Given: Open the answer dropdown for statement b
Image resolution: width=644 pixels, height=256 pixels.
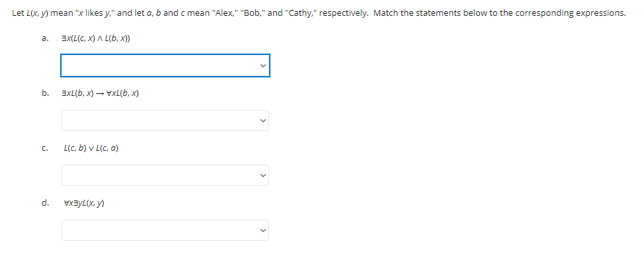Looking at the screenshot, I should [x=165, y=120].
